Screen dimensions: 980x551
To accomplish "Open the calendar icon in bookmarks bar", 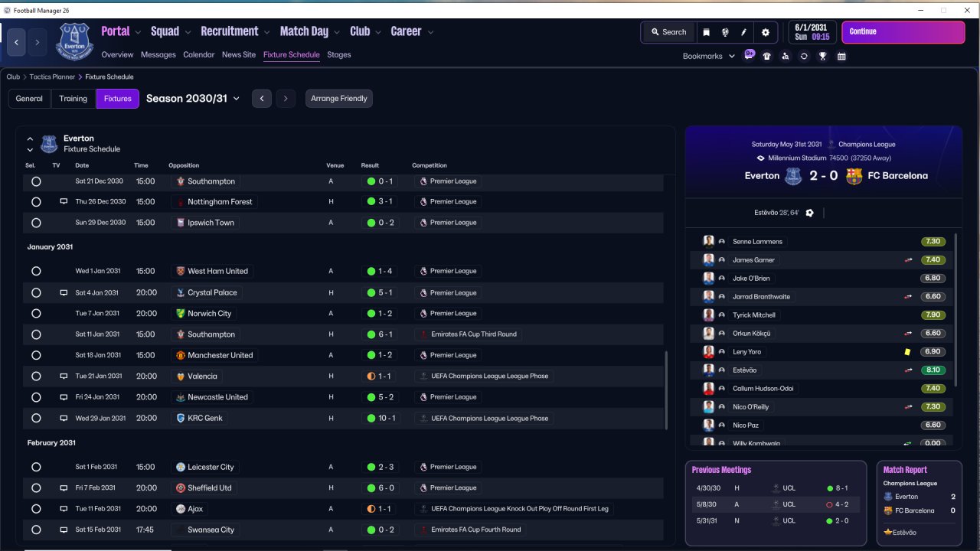I will (x=841, y=56).
